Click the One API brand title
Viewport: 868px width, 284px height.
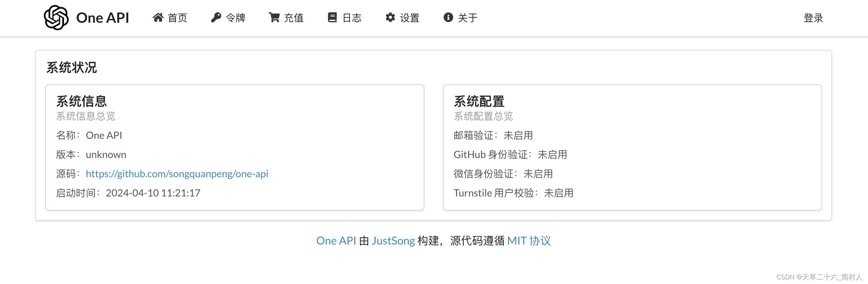pos(103,18)
